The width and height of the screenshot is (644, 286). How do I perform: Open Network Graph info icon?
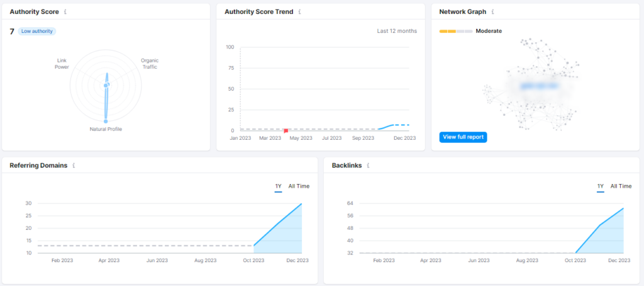tap(493, 12)
